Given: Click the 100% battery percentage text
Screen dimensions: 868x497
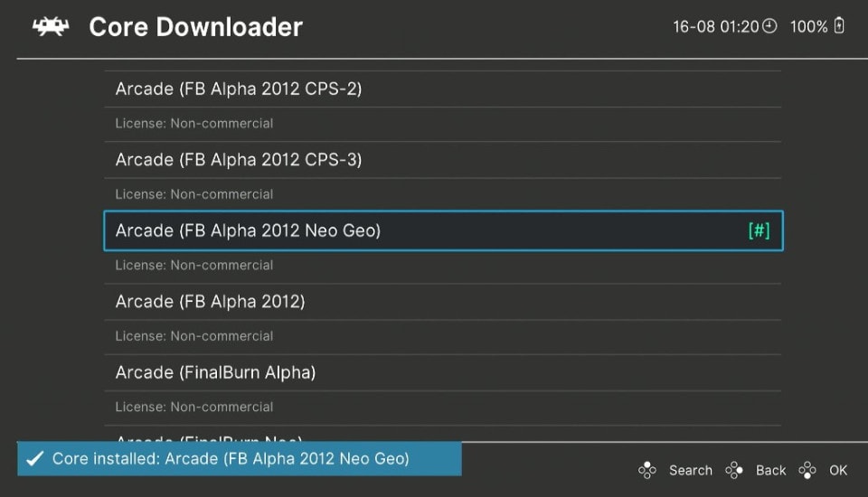Looking at the screenshot, I should (x=808, y=26).
